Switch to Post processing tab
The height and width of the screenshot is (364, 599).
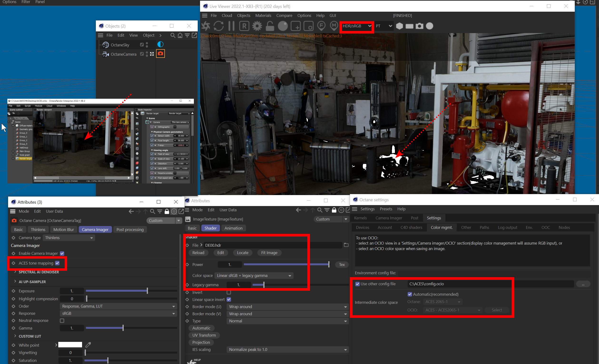tap(130, 230)
